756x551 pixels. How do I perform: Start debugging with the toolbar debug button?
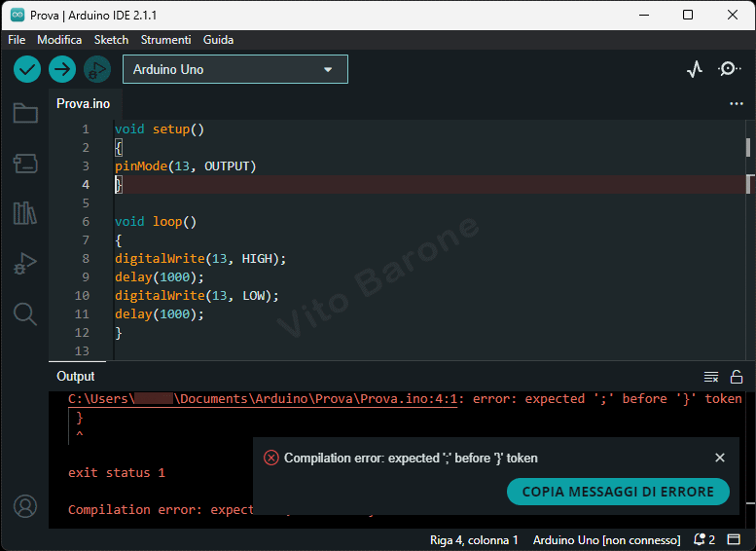[97, 69]
